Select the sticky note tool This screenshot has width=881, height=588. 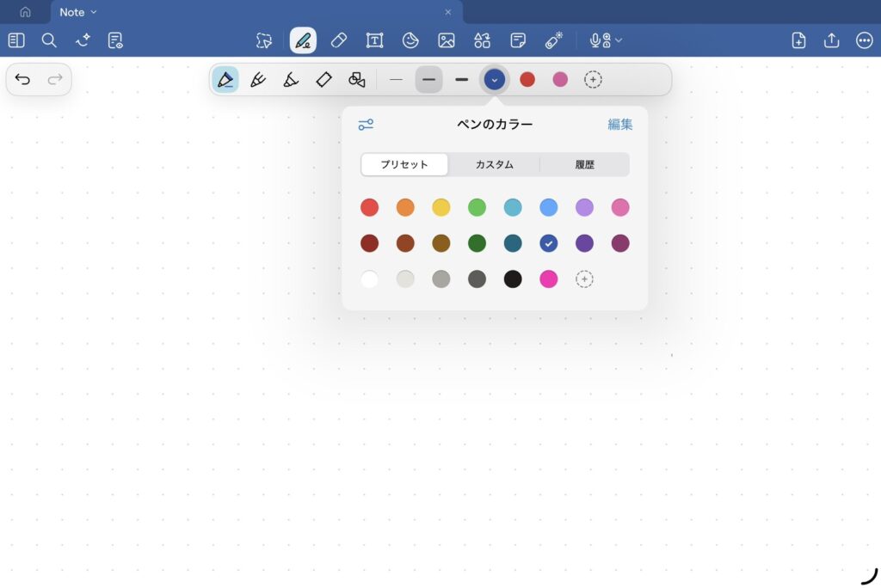pos(518,40)
